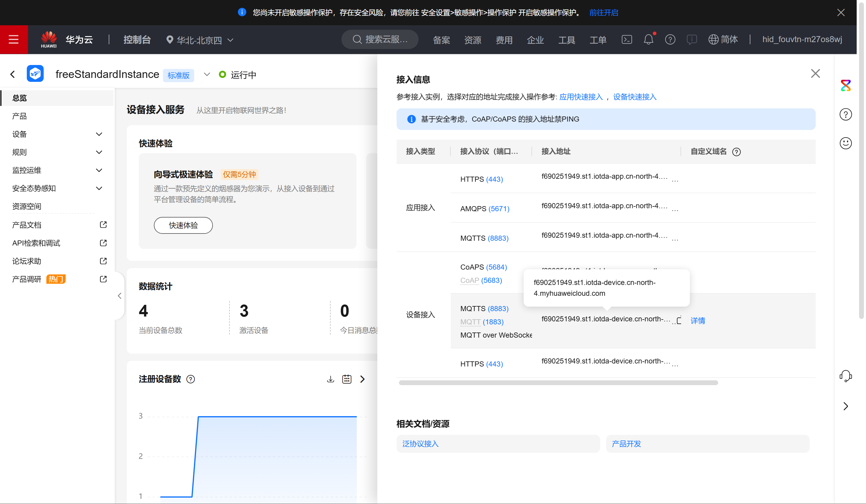The image size is (866, 504).
Task: Open customer service headset icon
Action: [x=846, y=376]
